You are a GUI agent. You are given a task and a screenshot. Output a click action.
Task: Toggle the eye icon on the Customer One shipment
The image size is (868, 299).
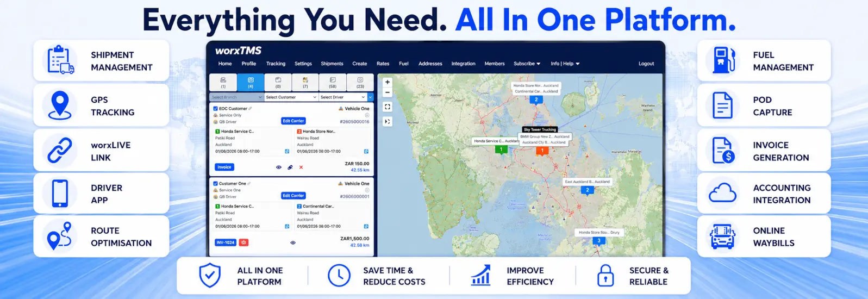pyautogui.click(x=293, y=242)
